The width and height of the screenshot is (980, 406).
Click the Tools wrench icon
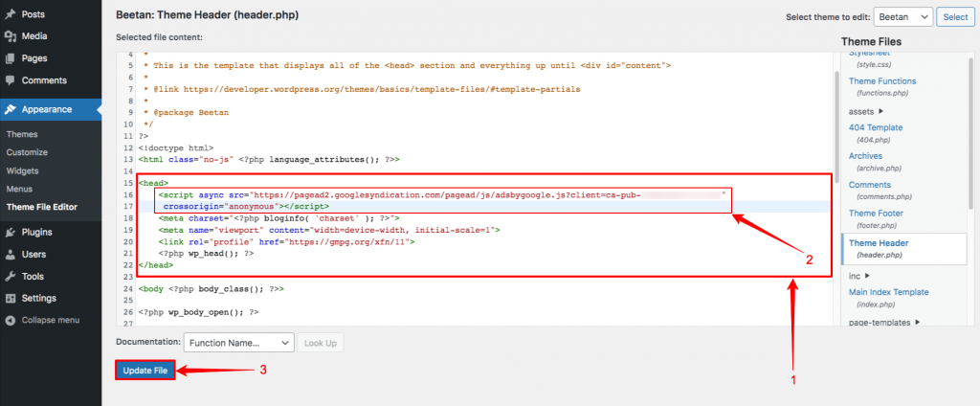(10, 276)
